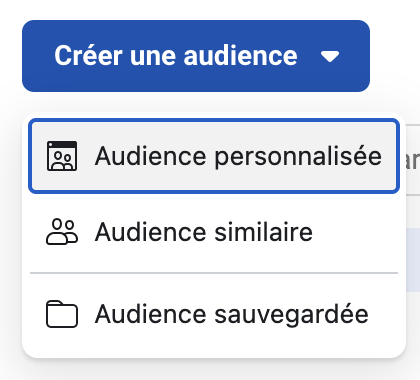This screenshot has width=420, height=380.
Task: Select Audience personnalisée menu entry
Action: [214, 156]
